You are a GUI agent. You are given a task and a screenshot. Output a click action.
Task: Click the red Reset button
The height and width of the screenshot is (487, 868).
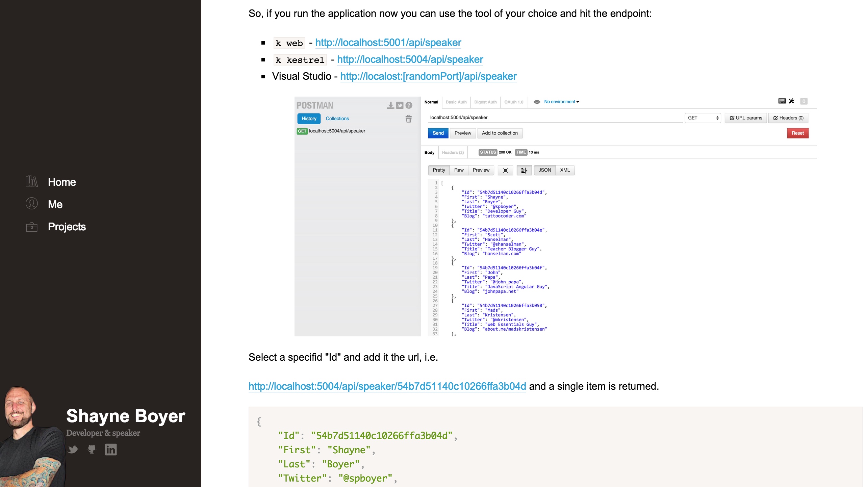click(x=797, y=133)
